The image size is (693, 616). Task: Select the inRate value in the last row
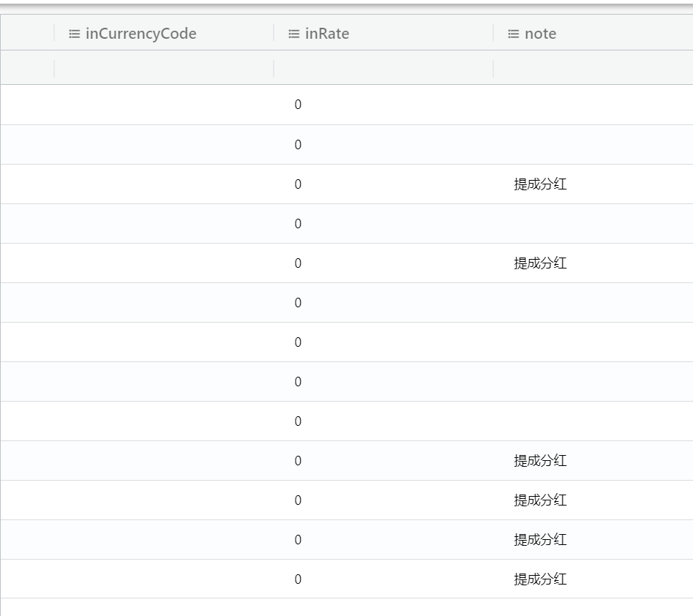pyautogui.click(x=298, y=579)
